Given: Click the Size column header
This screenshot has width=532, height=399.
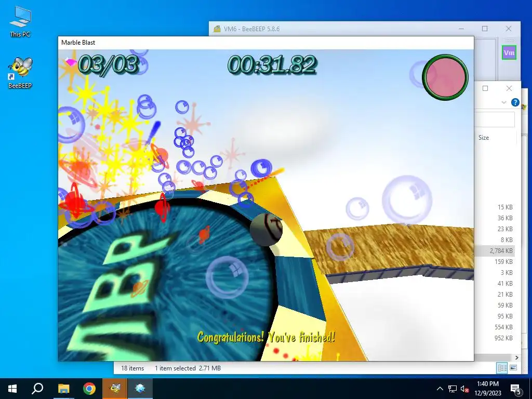Looking at the screenshot, I should tap(484, 137).
